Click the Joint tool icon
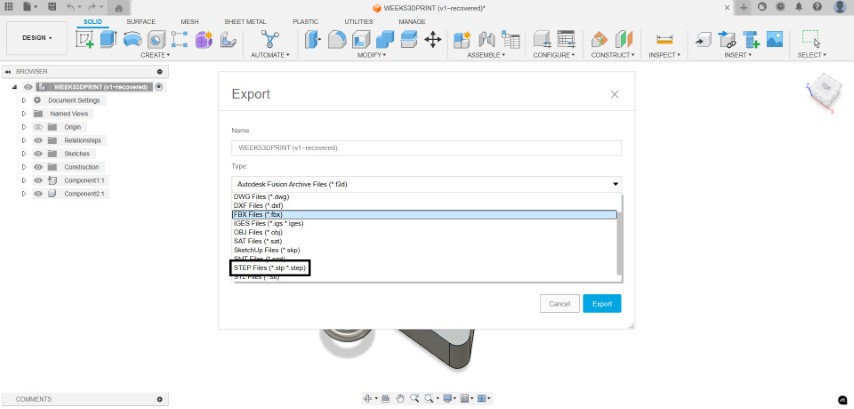 tap(486, 39)
